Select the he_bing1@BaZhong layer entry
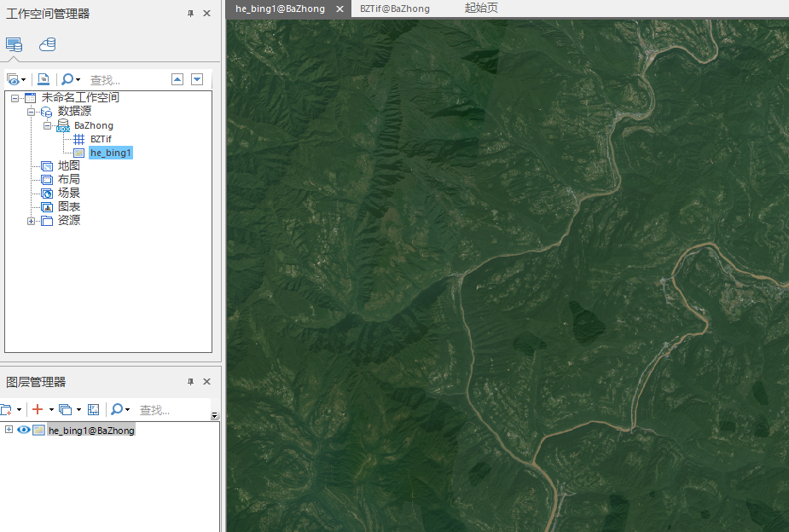789x532 pixels. coord(91,431)
